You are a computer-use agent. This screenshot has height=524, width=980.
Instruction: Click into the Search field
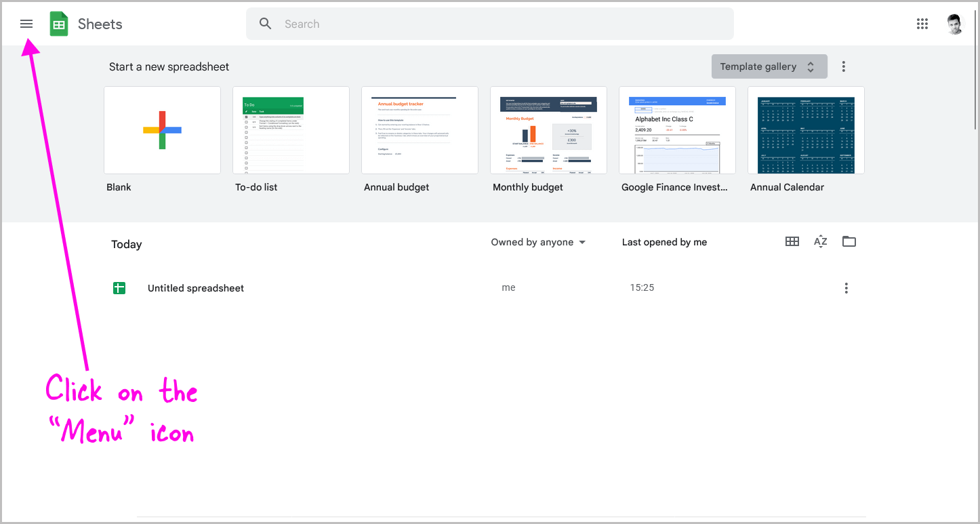click(x=490, y=24)
